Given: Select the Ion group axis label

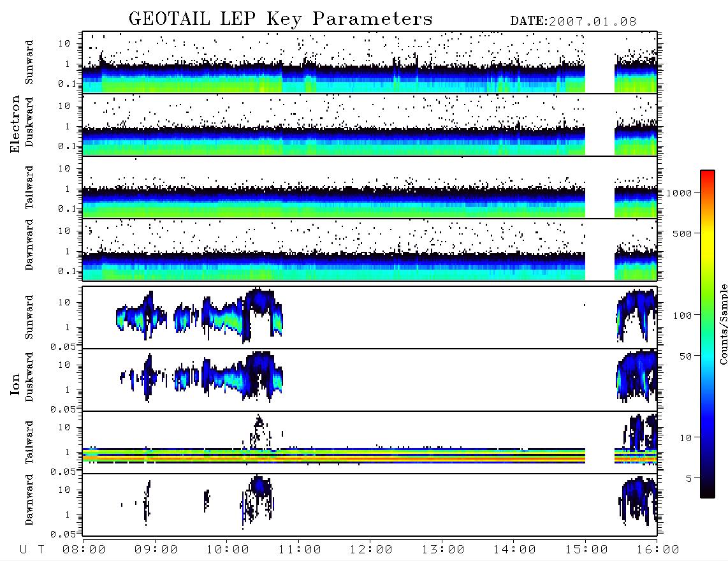Looking at the screenshot, I should point(15,384).
